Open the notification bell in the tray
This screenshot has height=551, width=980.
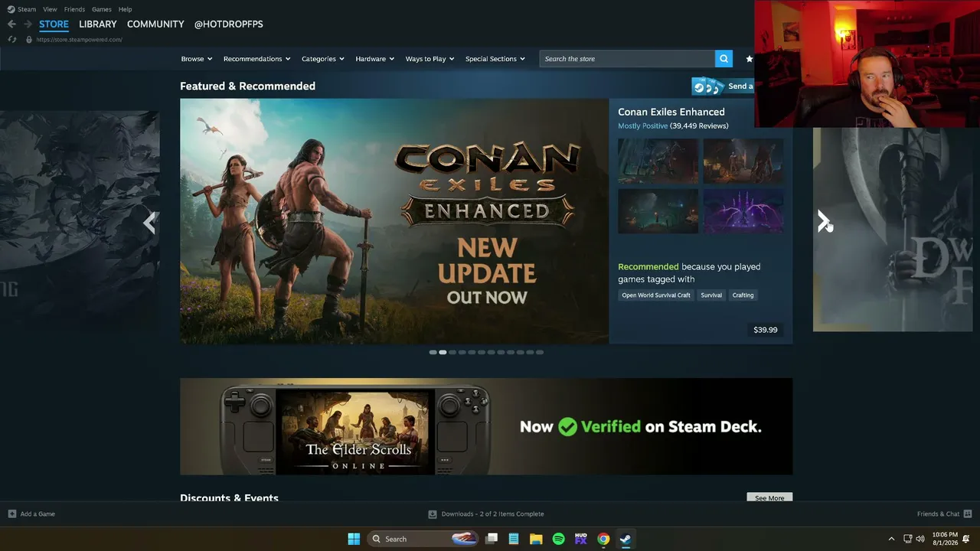pos(966,539)
